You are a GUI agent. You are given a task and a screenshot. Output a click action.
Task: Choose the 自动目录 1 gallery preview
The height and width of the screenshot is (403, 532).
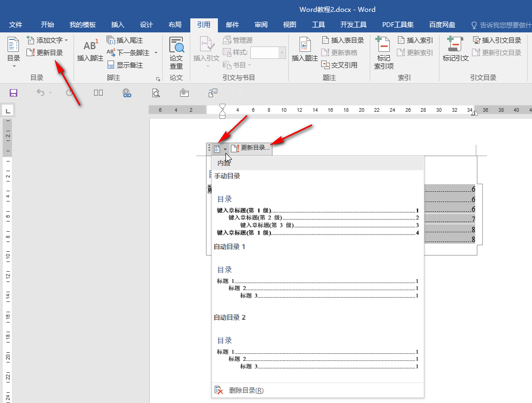click(317, 277)
